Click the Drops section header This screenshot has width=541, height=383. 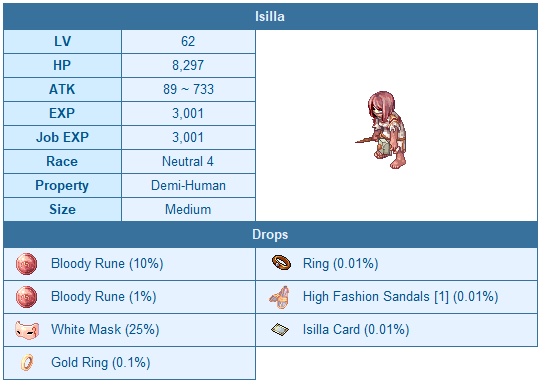270,235
